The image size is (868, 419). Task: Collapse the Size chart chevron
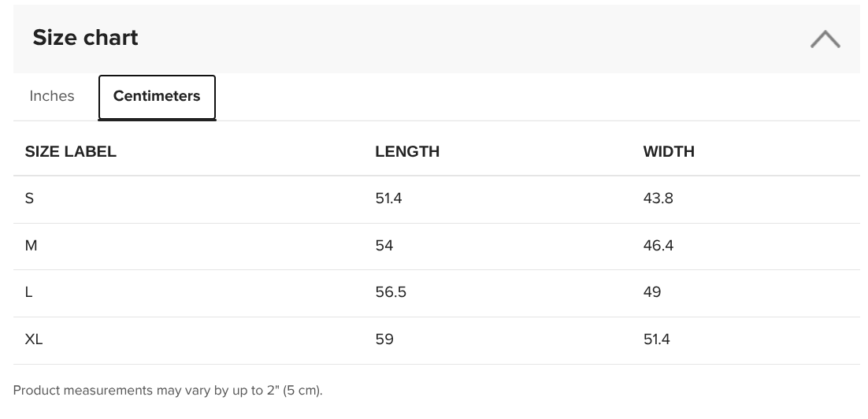click(825, 39)
